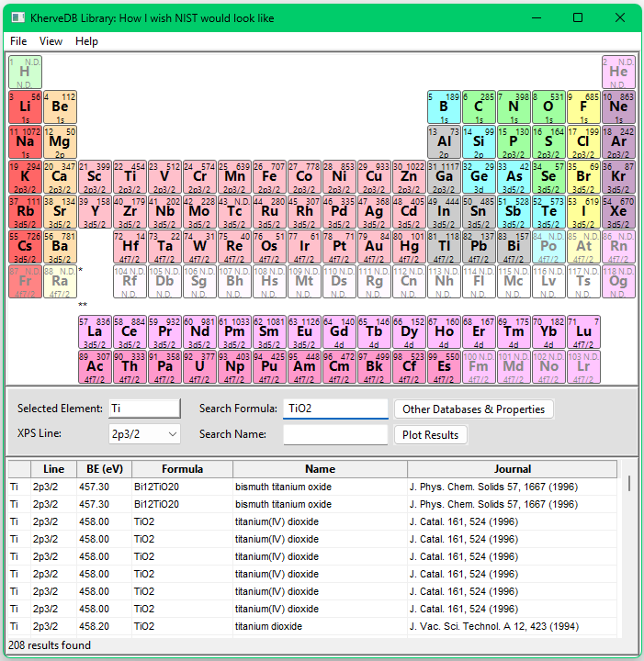Pick the Pb lead element tile
Image resolution: width=644 pixels, height=661 pixels.
click(479, 247)
